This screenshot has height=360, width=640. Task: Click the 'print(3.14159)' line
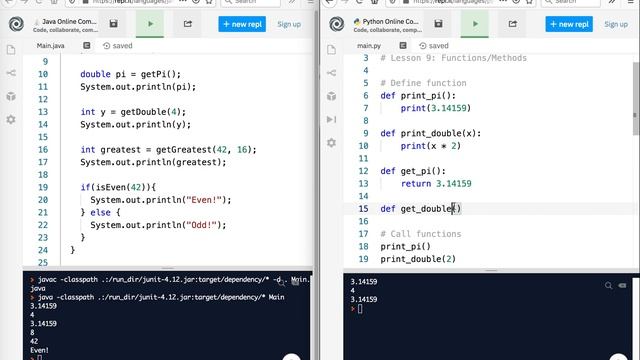click(436, 108)
